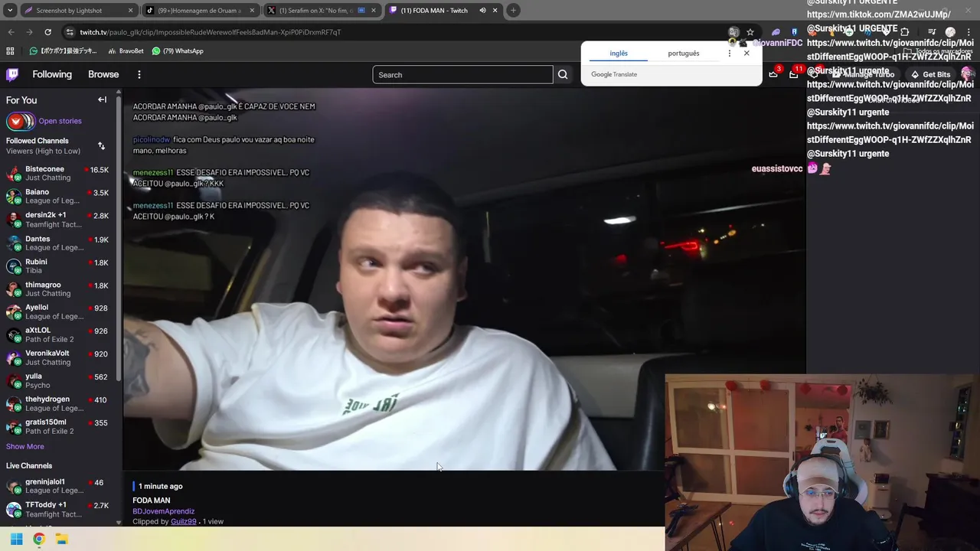980x551 pixels.
Task: Switch to Serafim on X tab
Action: (x=322, y=10)
